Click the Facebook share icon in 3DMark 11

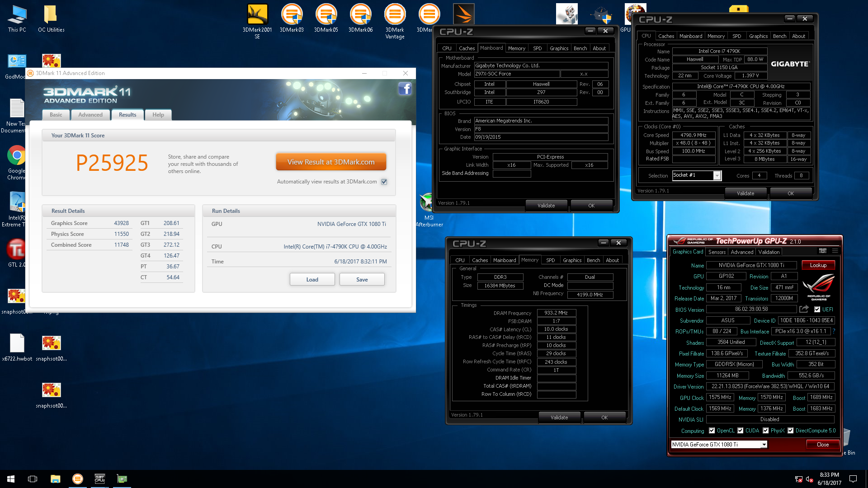point(405,89)
